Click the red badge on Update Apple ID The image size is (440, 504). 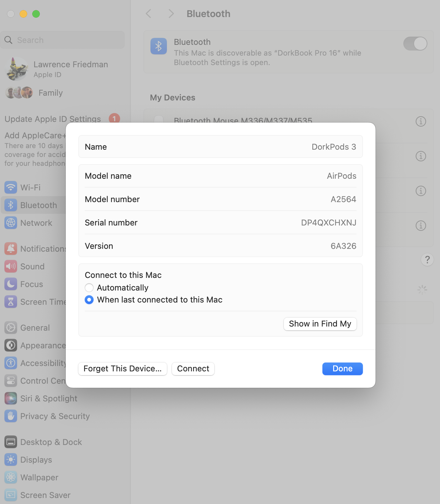pos(114,118)
